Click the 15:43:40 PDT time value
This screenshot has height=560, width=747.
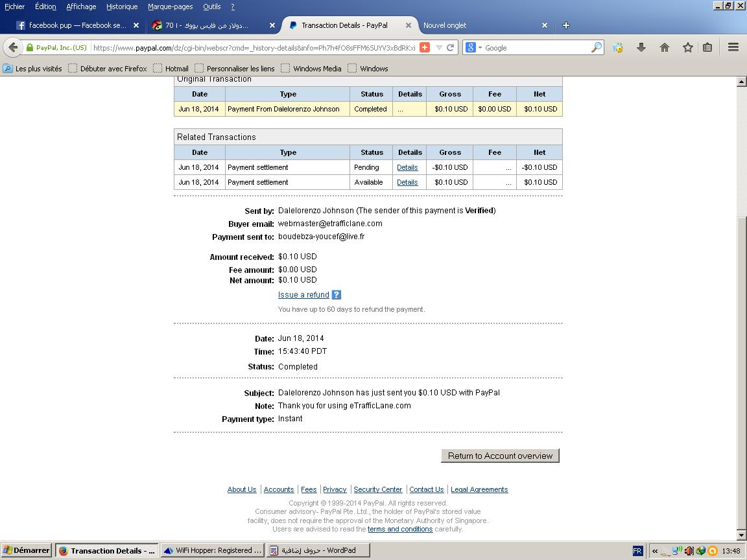tap(303, 351)
